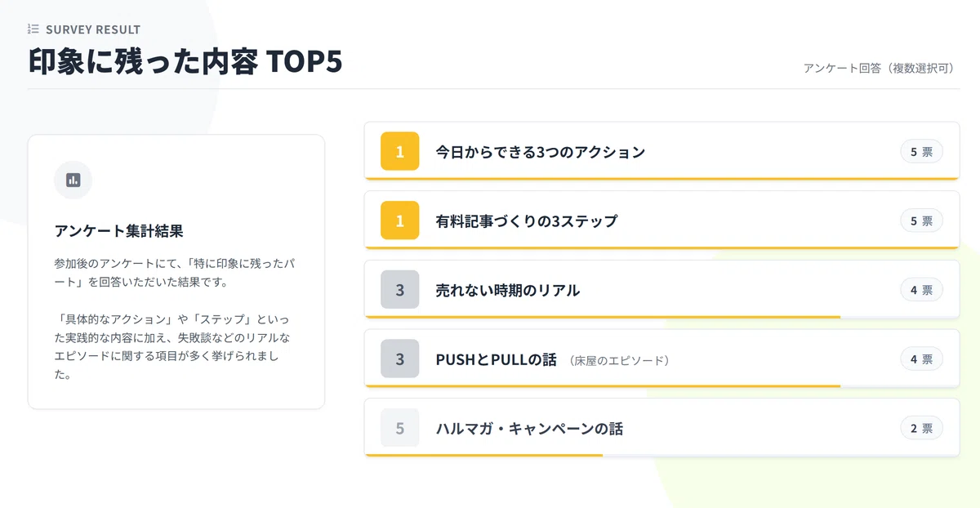The image size is (980, 508).
Task: Select the 売れない時期のリアル item title
Action: [x=508, y=290]
